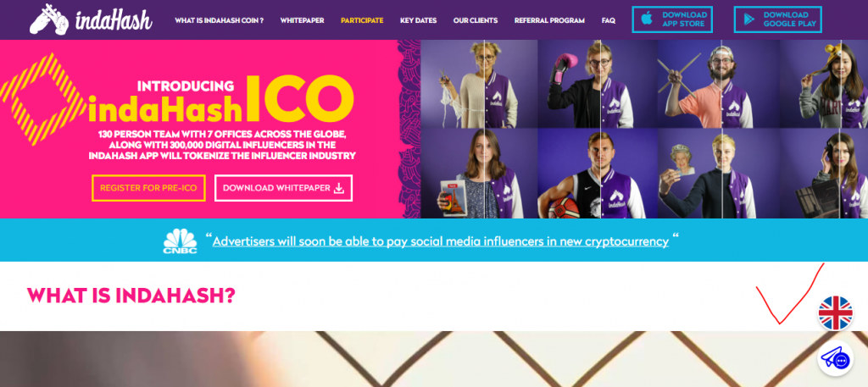Viewport: 868px width, 387px height.
Task: Click Download Whitepaper button
Action: point(283,188)
